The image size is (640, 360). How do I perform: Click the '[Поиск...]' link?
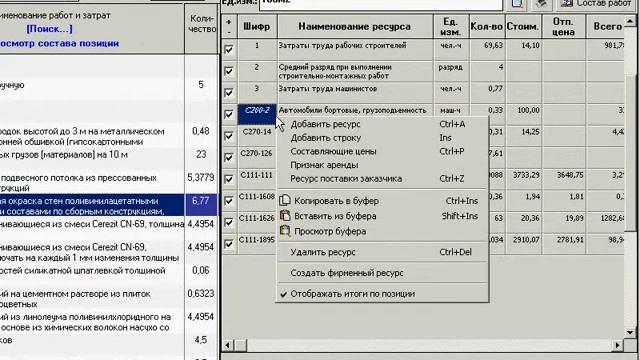[x=49, y=29]
